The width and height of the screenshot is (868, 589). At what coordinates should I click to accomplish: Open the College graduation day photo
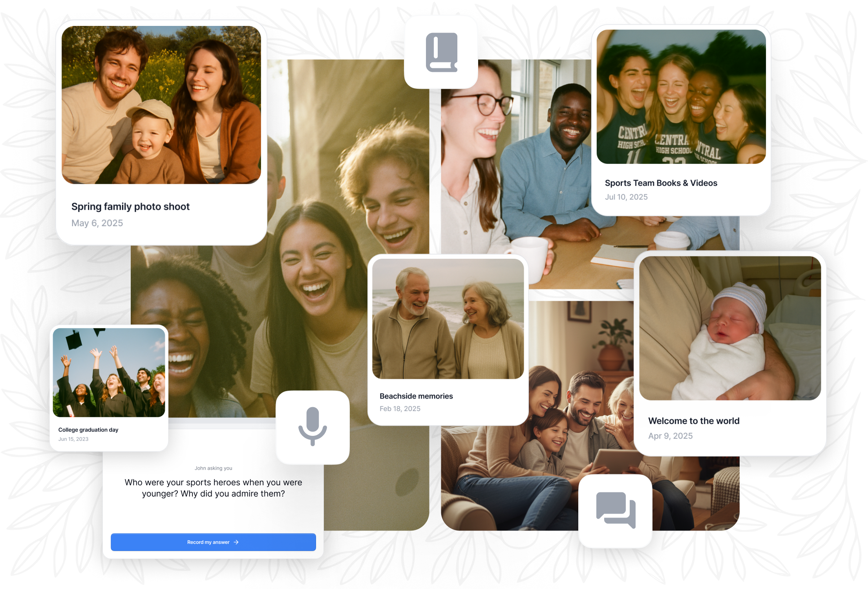point(109,372)
